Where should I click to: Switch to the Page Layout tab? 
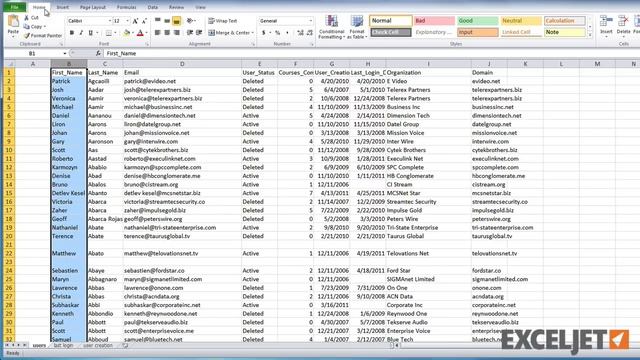[93, 7]
